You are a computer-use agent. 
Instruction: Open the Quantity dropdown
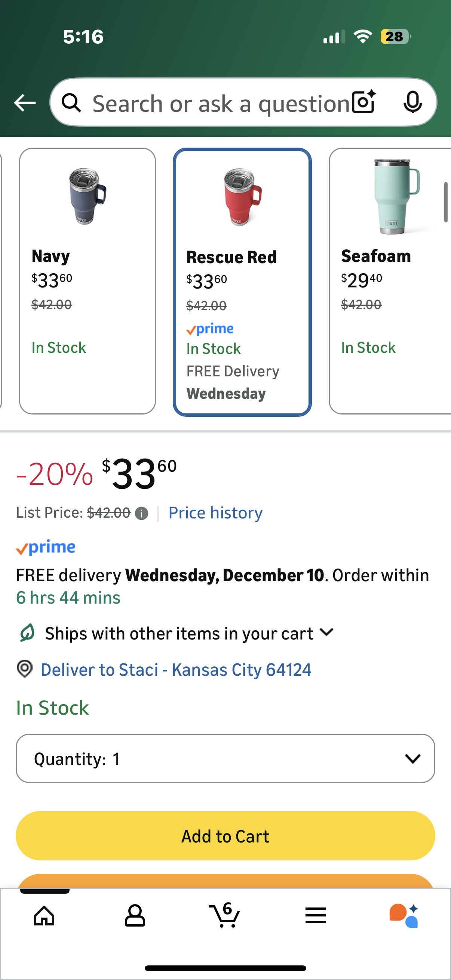225,759
